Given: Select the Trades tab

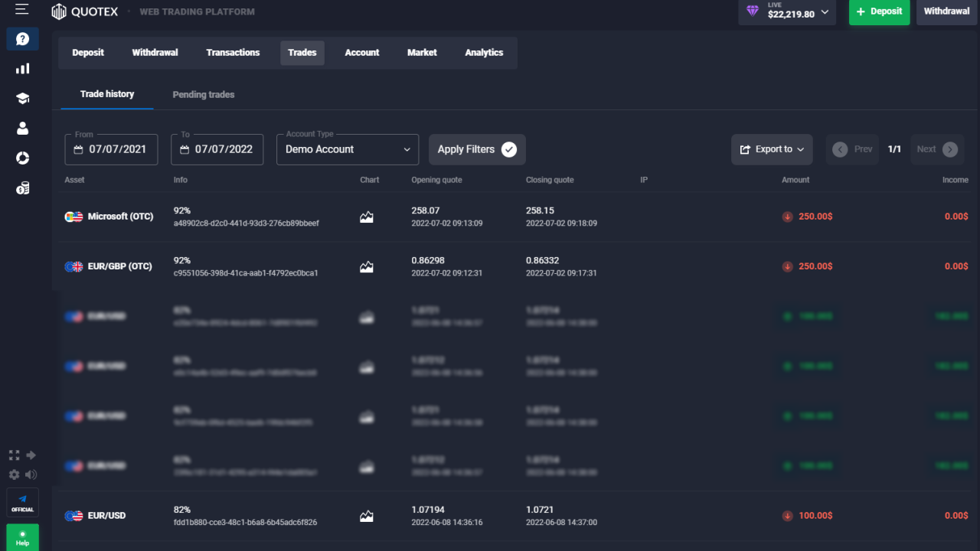Looking at the screenshot, I should (x=302, y=53).
